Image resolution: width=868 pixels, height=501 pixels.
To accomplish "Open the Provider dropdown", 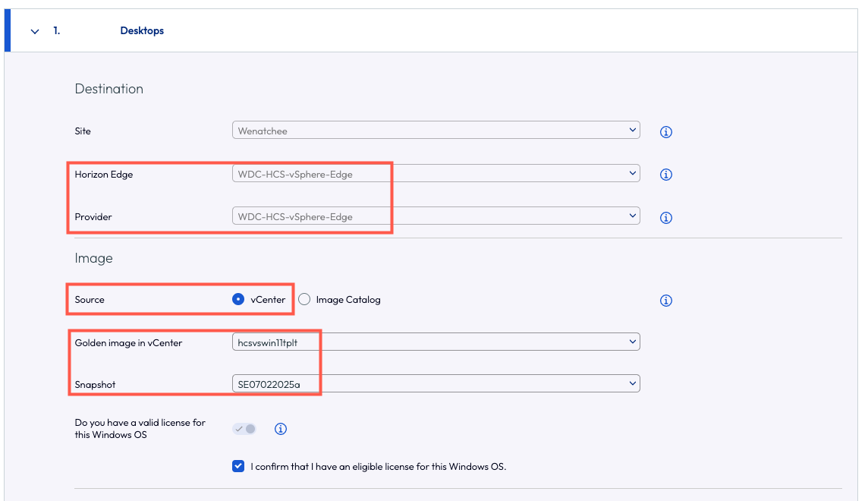I will [436, 216].
